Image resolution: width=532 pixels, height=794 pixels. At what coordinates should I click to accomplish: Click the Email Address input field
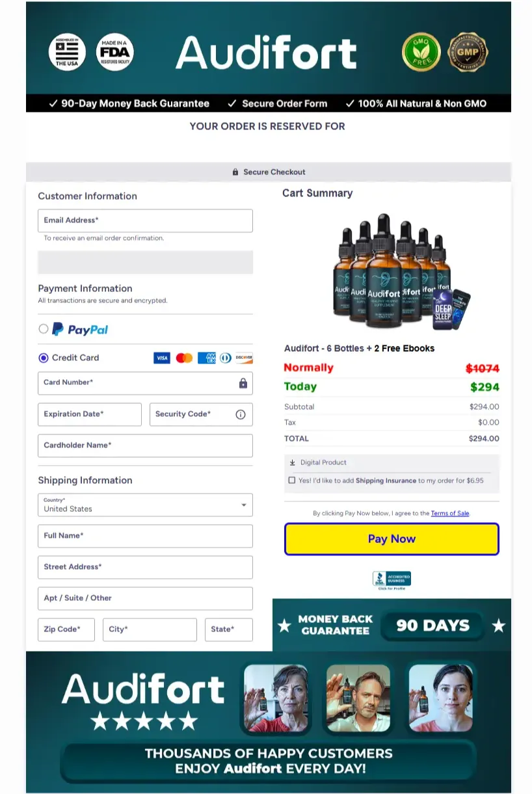tap(145, 220)
